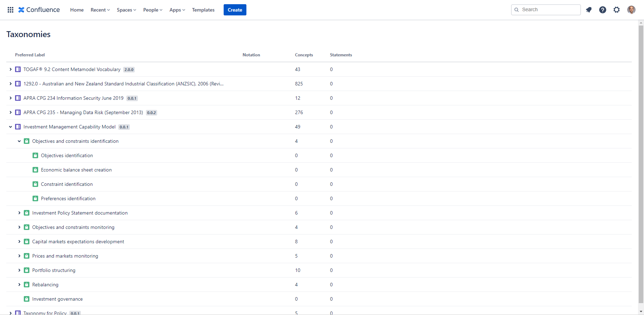644x315 pixels.
Task: Open the Portfolio structuring concept link
Action: tap(54, 270)
